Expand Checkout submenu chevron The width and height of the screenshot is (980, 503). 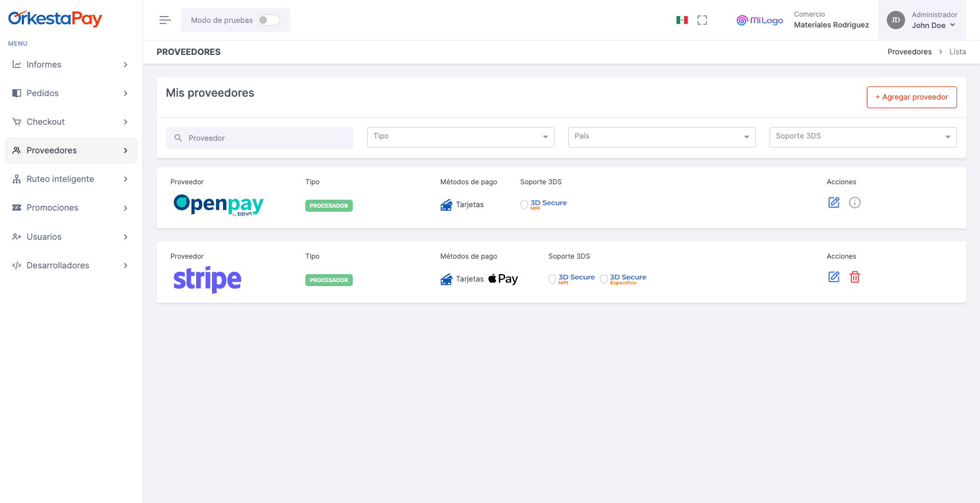click(126, 122)
